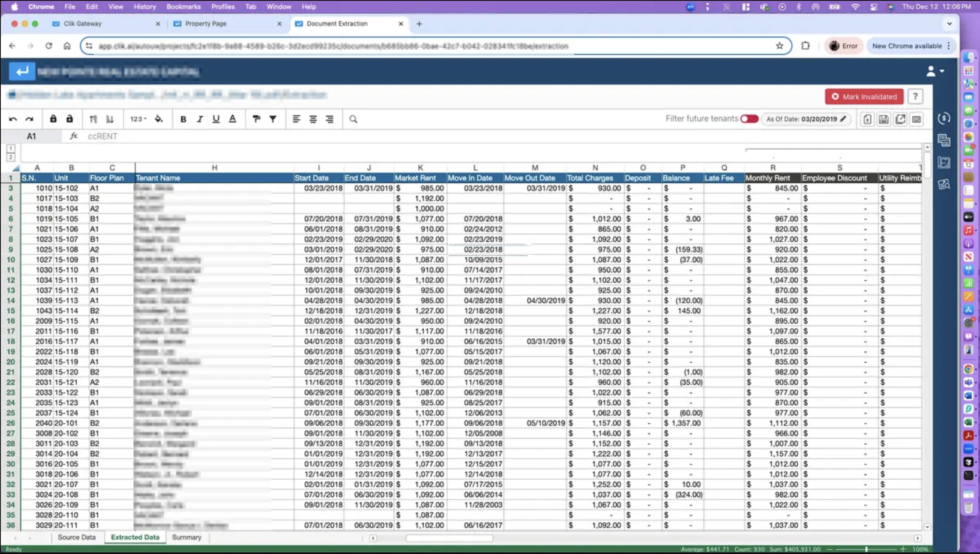Click the blue return-arrow back button
The width and height of the screenshot is (980, 554).
coord(22,71)
